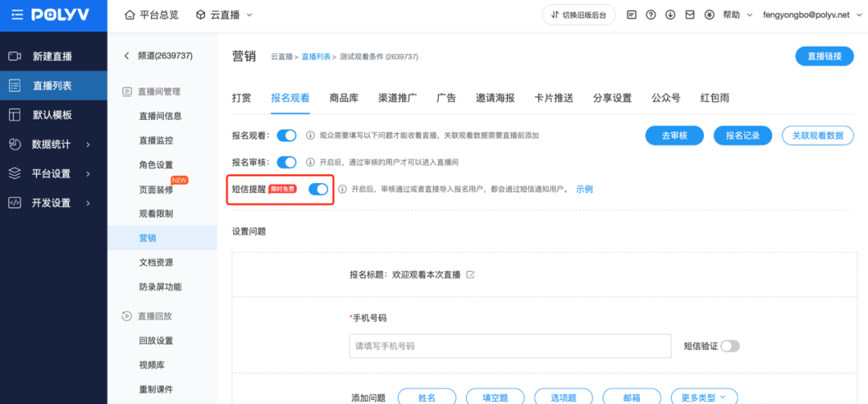868x404 pixels.
Task: Select 观看限制 in the sidebar
Action: click(156, 214)
